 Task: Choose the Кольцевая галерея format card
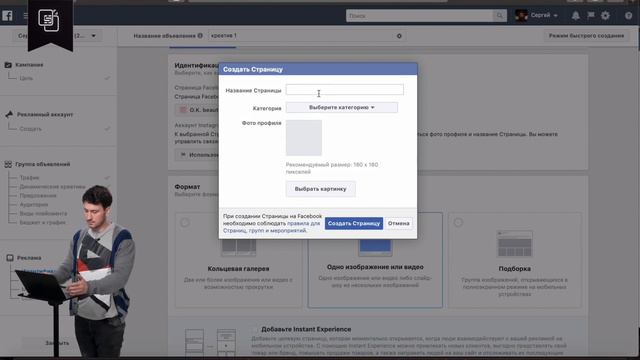coord(238,260)
